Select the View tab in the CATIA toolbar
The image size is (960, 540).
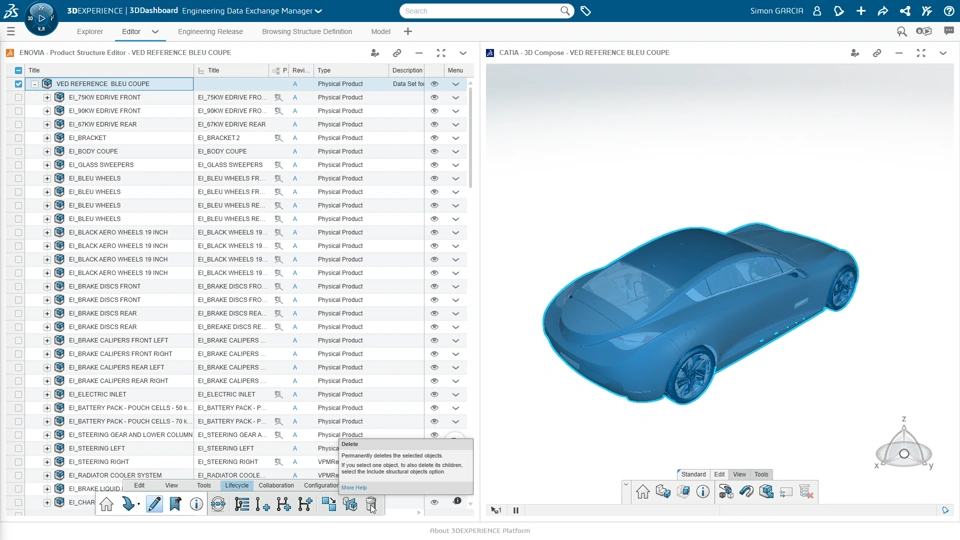[740, 474]
